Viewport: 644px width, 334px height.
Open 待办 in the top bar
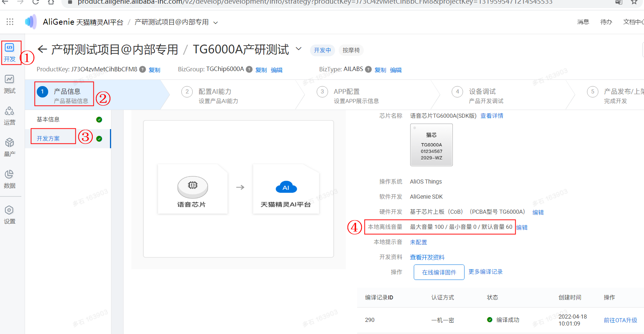[606, 22]
